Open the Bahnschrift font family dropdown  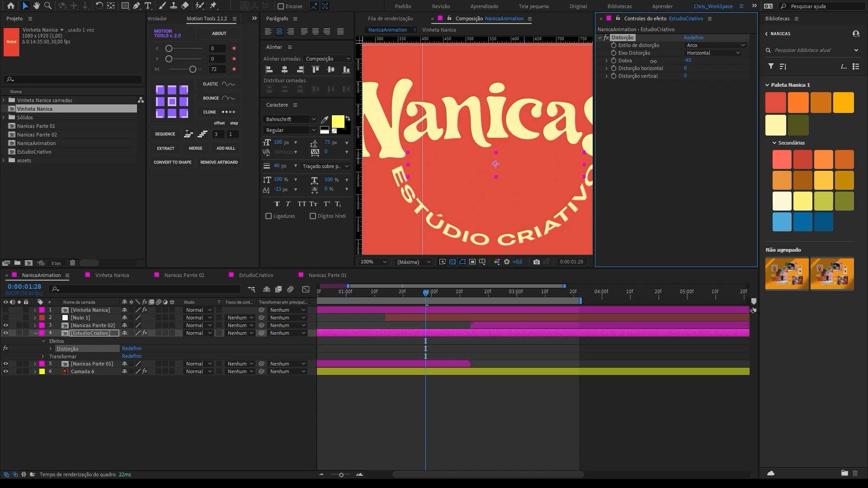coord(290,119)
